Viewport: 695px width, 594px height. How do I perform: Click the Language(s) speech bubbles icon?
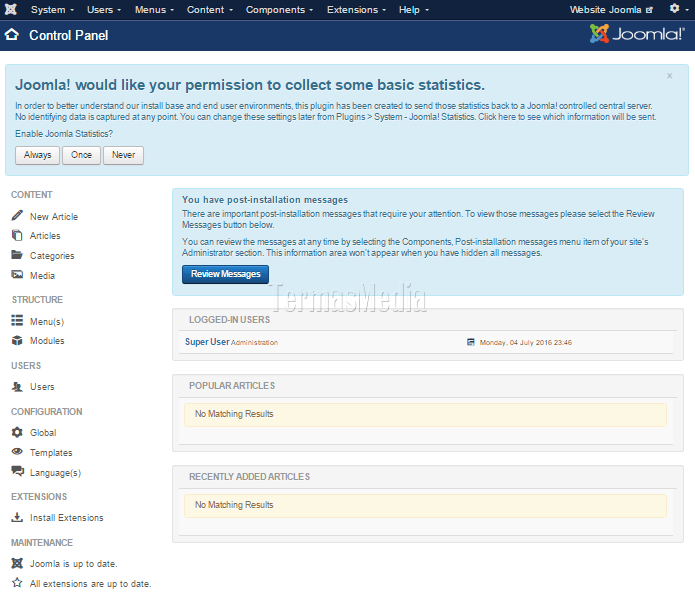point(17,471)
